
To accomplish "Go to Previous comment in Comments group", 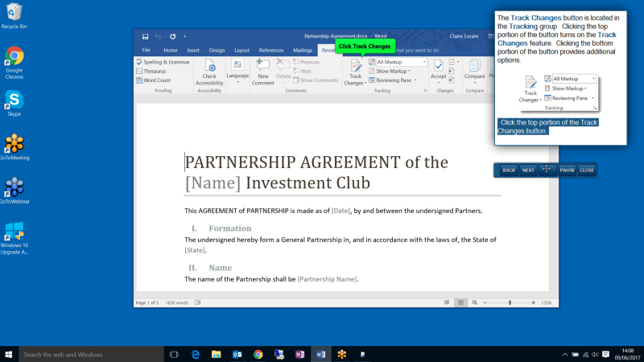I will click(307, 62).
